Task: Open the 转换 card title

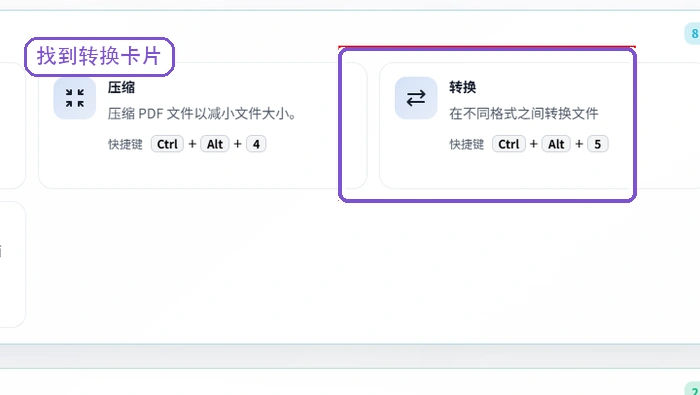Action: tap(462, 87)
